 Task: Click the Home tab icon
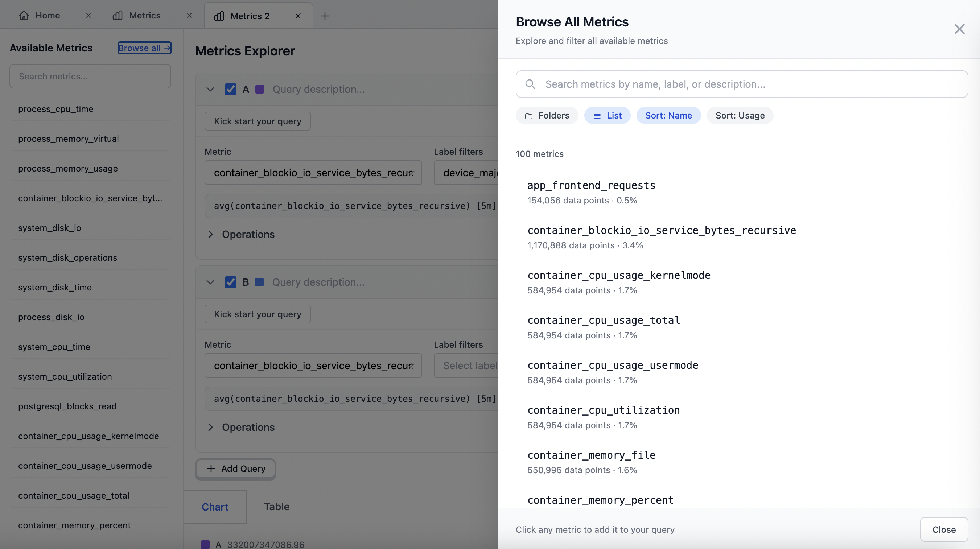point(24,15)
